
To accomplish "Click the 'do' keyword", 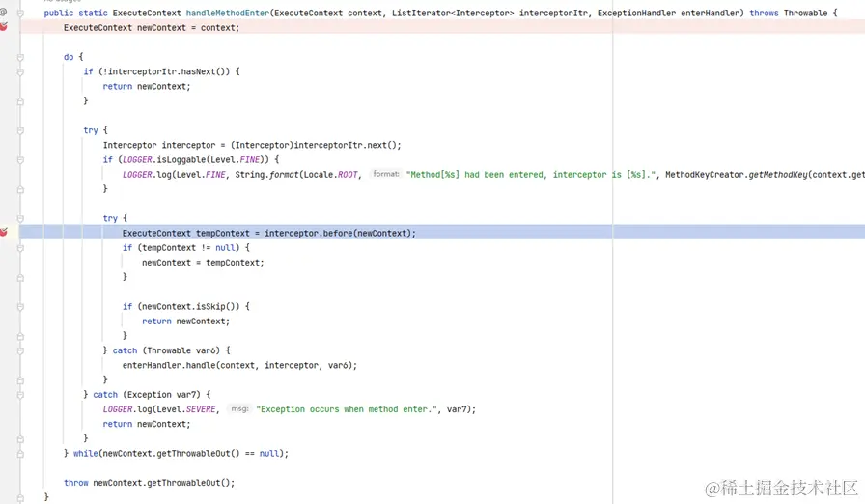I will click(69, 57).
